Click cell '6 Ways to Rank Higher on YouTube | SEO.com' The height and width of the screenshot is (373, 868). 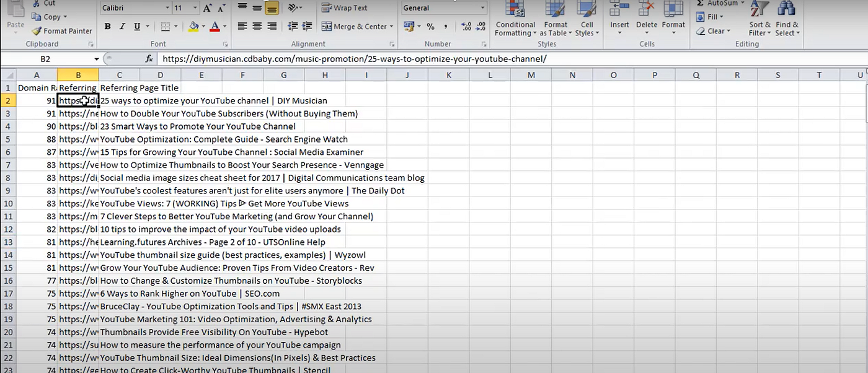[190, 294]
